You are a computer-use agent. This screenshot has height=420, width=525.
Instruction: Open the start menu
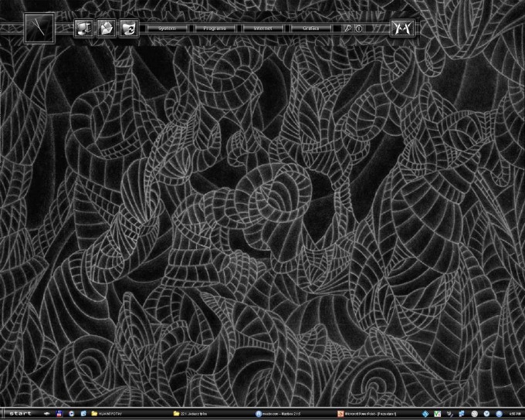[20, 414]
